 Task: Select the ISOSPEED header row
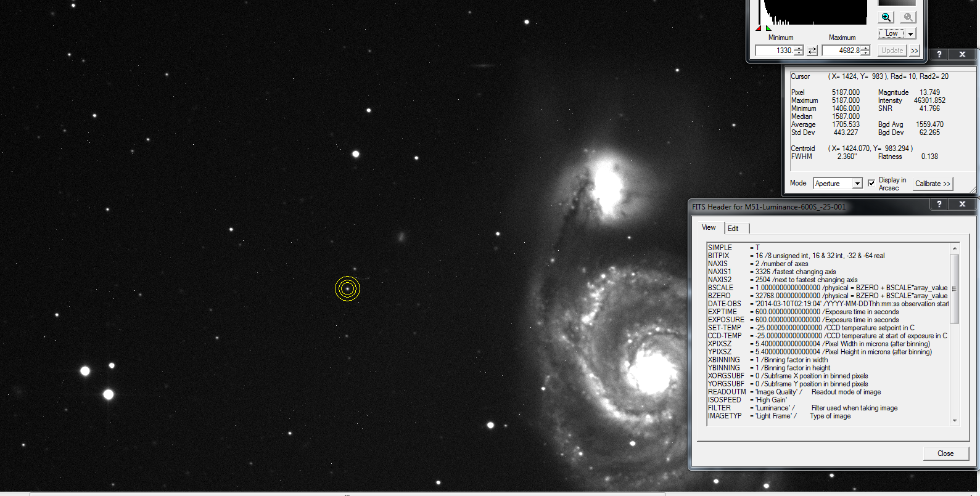(x=828, y=400)
